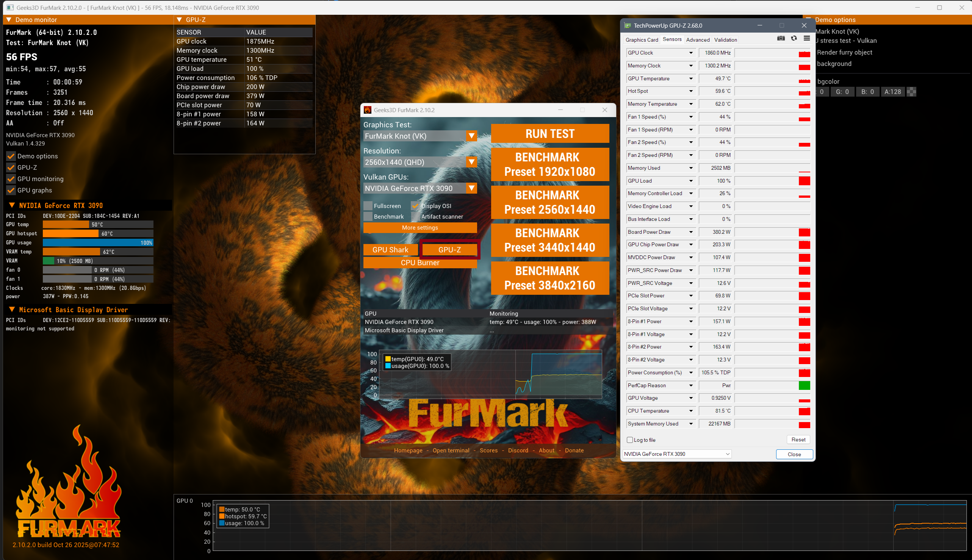Screen dimensions: 972x560
Task: Open More settings in FurMark launcher
Action: [x=420, y=228]
